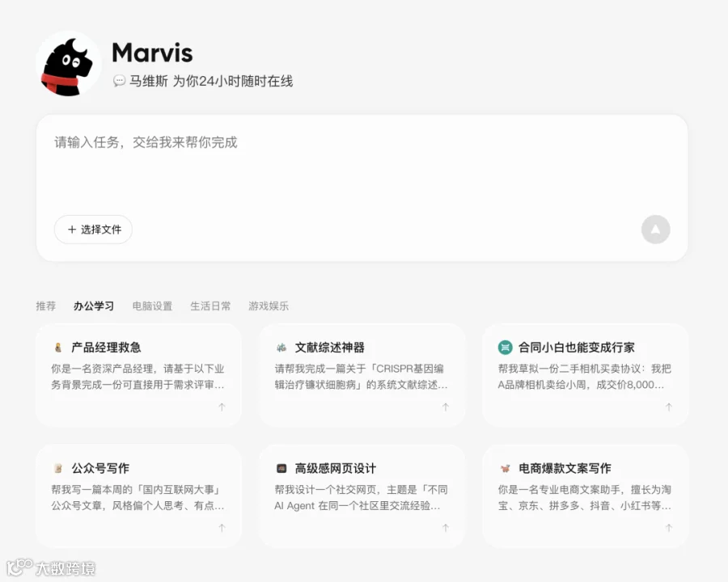
Task: Open the 公众号写作 card title
Action: coord(100,468)
